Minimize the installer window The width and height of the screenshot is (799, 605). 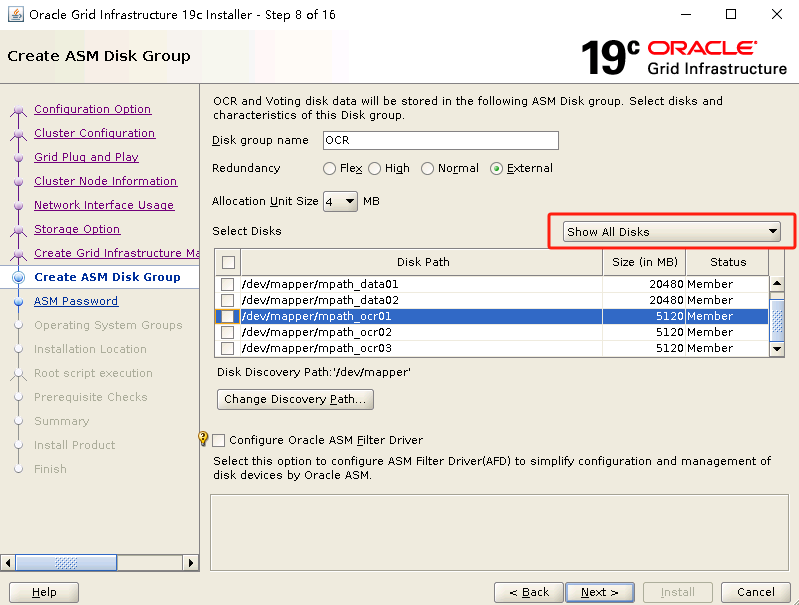pyautogui.click(x=686, y=14)
